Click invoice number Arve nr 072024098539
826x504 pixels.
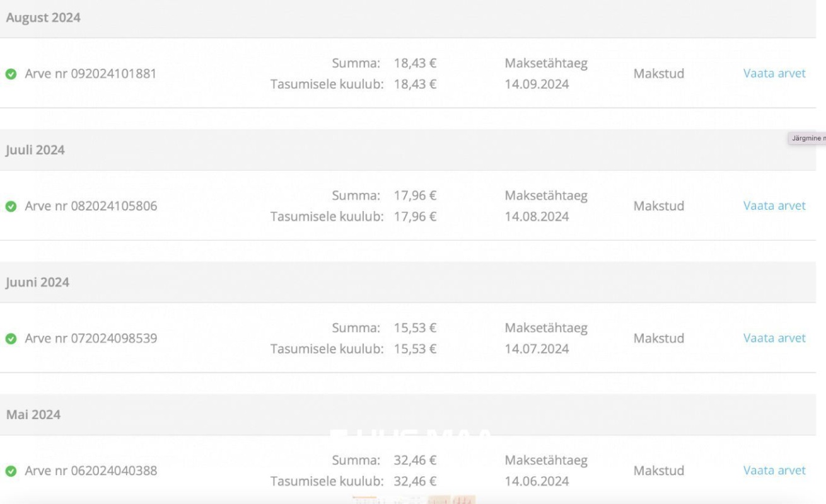coord(91,338)
